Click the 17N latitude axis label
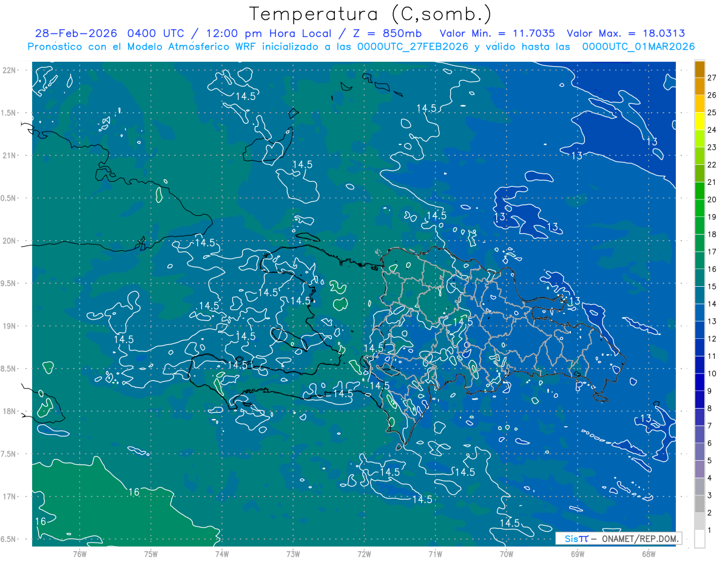 pyautogui.click(x=10, y=497)
